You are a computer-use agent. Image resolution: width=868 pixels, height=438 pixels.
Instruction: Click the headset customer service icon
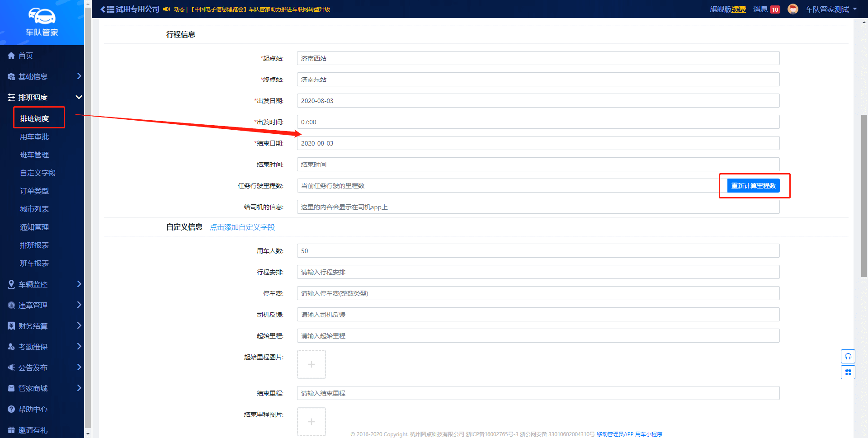pos(848,357)
